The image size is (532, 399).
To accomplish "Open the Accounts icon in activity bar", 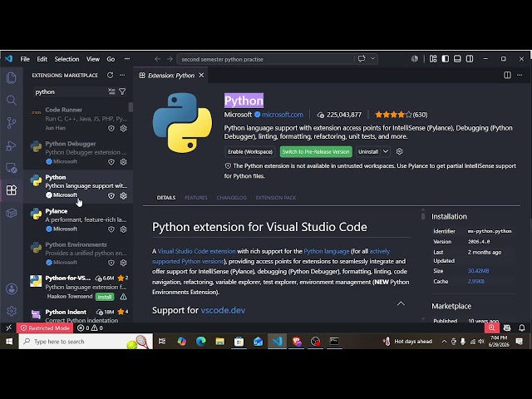I will point(12,288).
